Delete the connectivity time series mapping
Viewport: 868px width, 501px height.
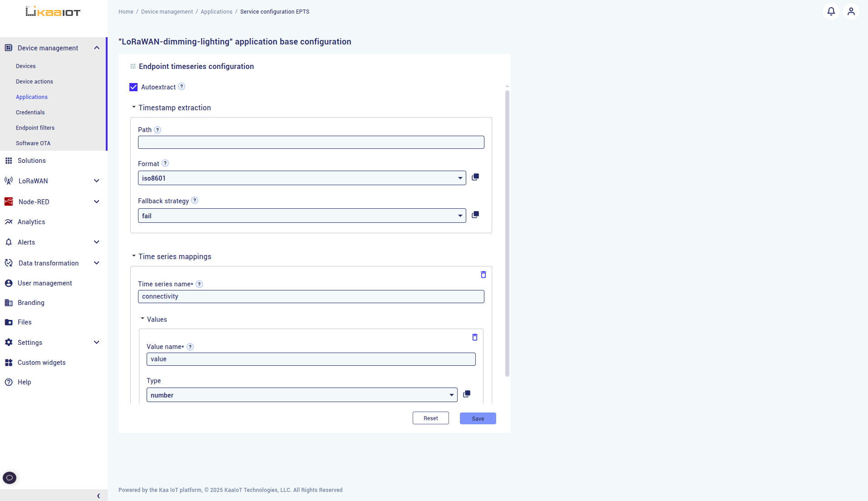point(483,275)
